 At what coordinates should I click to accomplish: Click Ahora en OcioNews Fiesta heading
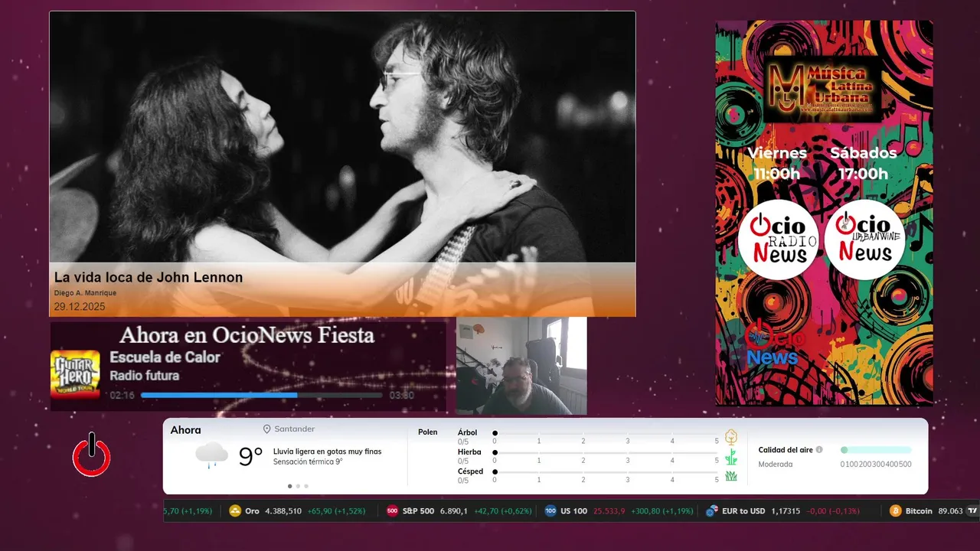pos(247,334)
